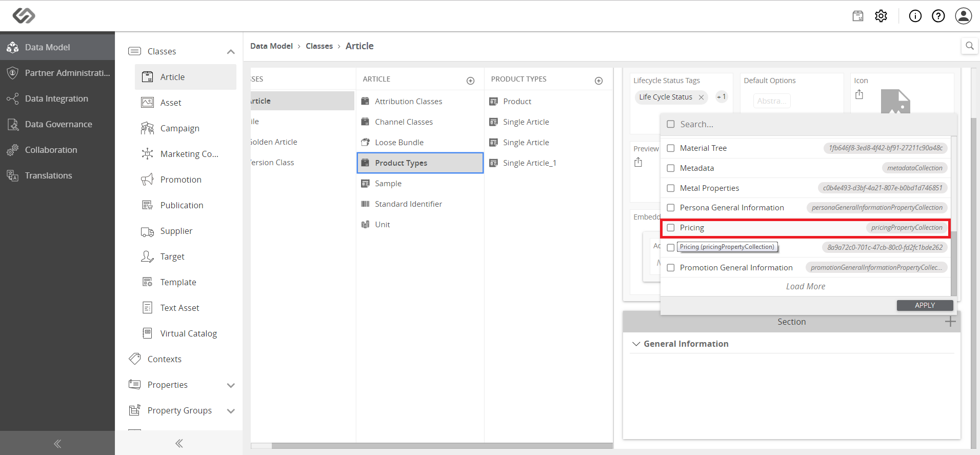Add new item in PRODUCT TYPES column
This screenshot has width=980, height=455.
coord(598,81)
